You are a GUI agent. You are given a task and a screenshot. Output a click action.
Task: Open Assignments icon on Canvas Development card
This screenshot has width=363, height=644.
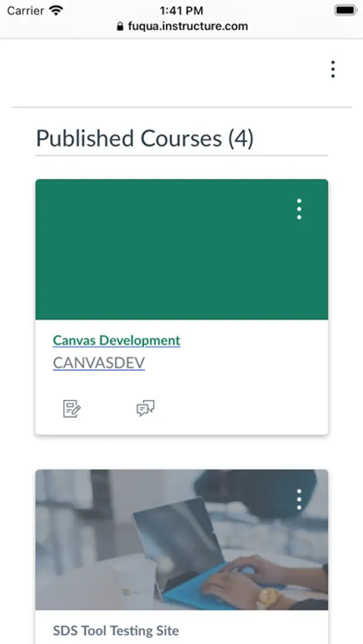(72, 409)
